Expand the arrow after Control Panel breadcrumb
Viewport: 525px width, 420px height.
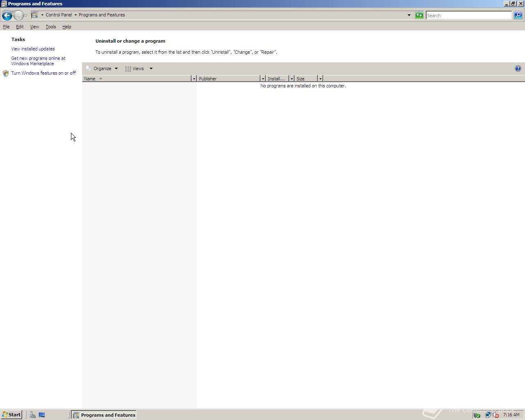pyautogui.click(x=75, y=15)
